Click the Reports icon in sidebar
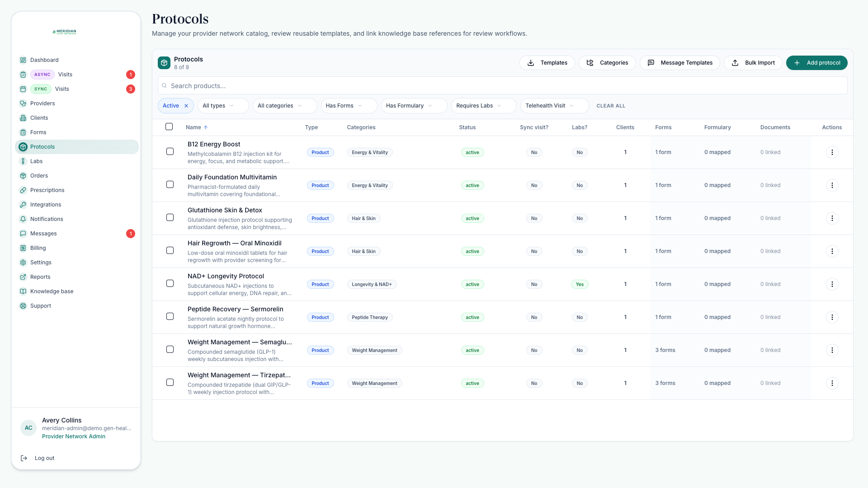The height and width of the screenshot is (488, 868). (x=23, y=277)
